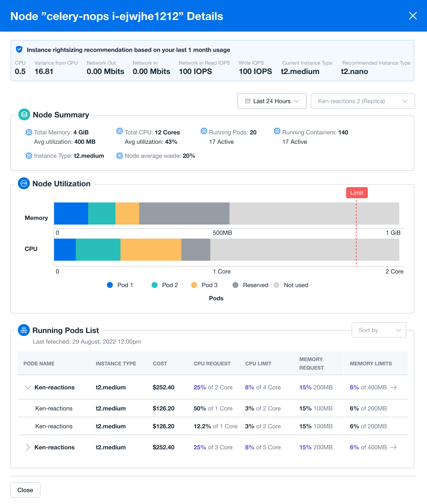Click arrow icon in first Ken-reactions row
Viewport: 427px width, 504px height.
click(x=393, y=387)
